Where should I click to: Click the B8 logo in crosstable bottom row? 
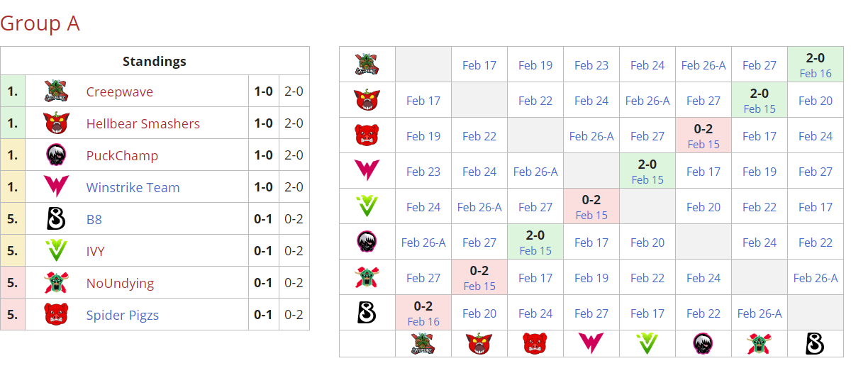[x=815, y=344]
